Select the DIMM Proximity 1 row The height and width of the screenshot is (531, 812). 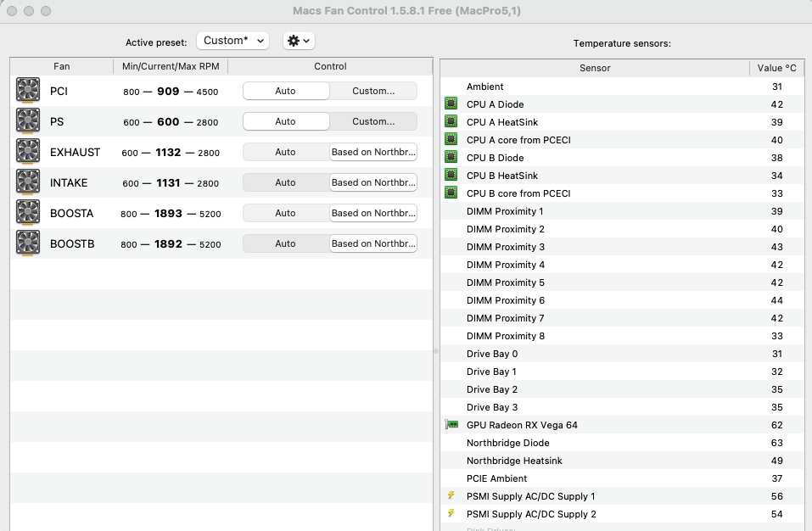[x=623, y=211]
